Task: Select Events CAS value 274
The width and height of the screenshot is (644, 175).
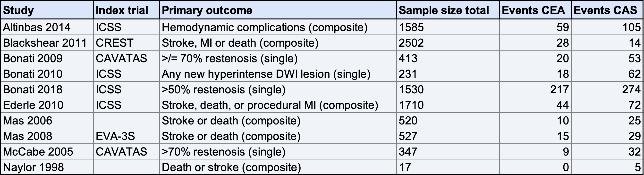Action: tap(607, 89)
